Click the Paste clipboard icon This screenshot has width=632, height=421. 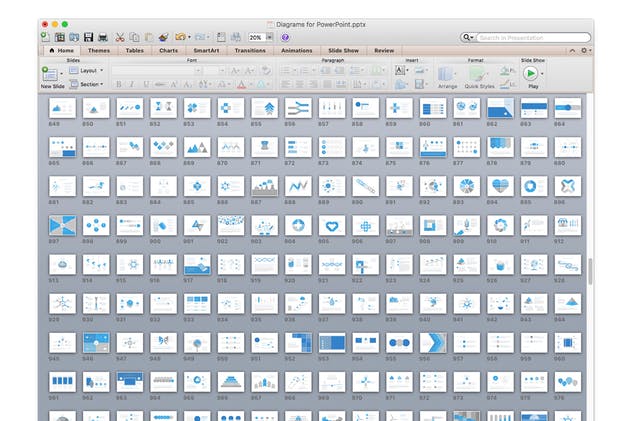click(149, 37)
